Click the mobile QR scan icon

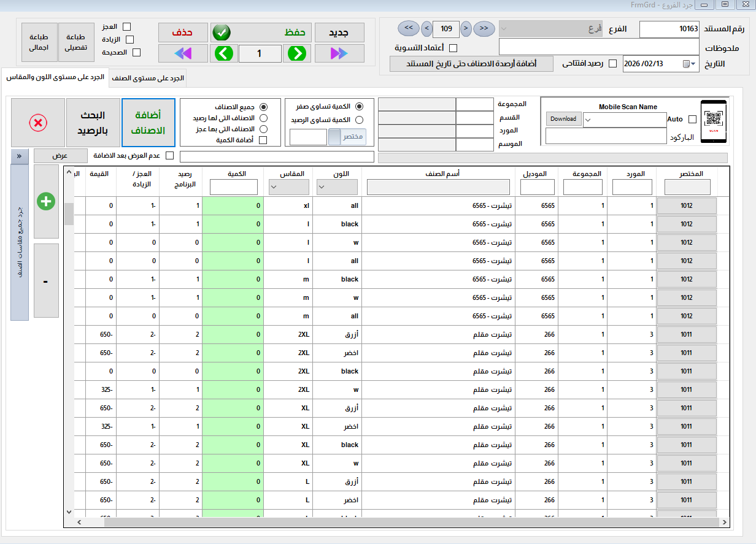point(713,122)
